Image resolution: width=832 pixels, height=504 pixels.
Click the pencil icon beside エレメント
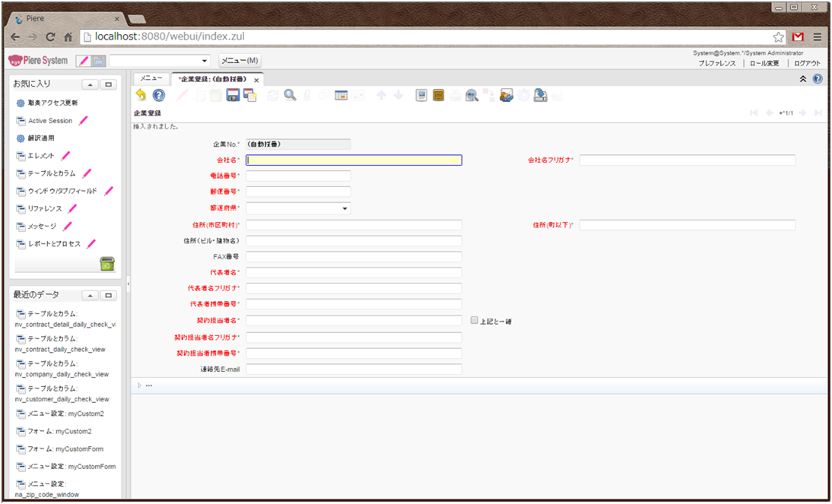tap(65, 156)
